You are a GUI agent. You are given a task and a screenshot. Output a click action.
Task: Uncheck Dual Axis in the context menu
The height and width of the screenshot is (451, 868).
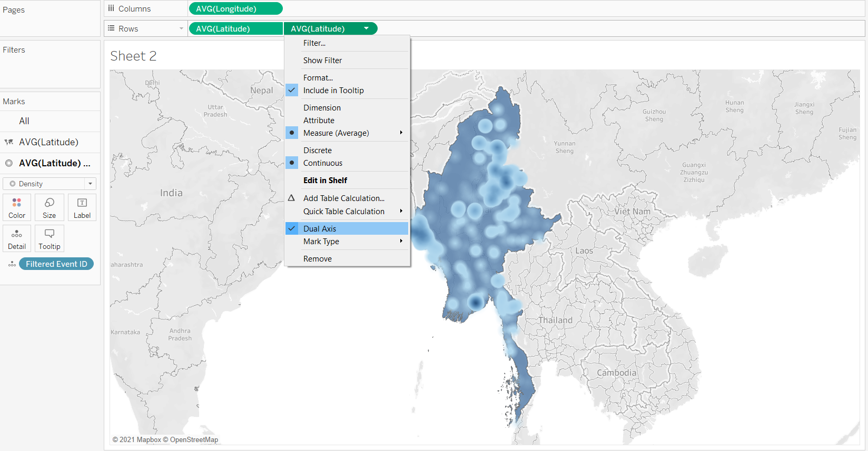coord(320,228)
